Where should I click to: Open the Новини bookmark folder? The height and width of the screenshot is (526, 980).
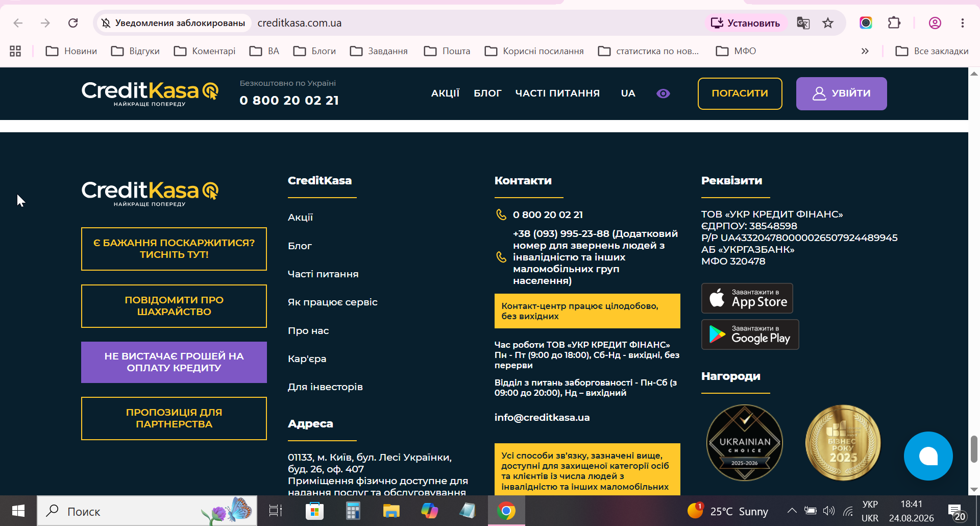71,51
